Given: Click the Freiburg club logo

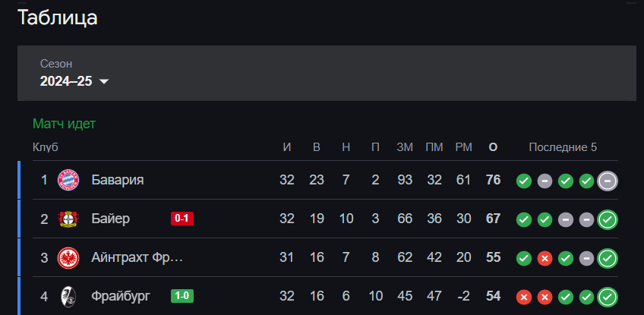Looking at the screenshot, I should pyautogui.click(x=68, y=297).
